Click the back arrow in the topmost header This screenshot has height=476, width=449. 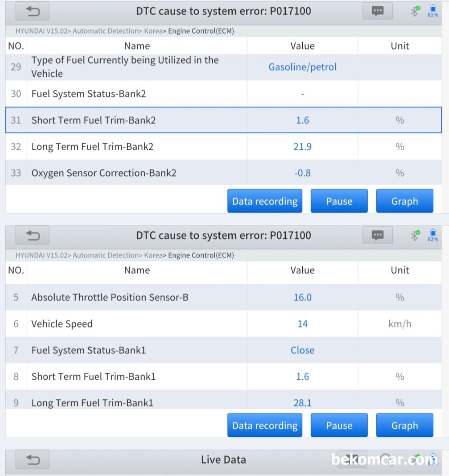tap(32, 12)
